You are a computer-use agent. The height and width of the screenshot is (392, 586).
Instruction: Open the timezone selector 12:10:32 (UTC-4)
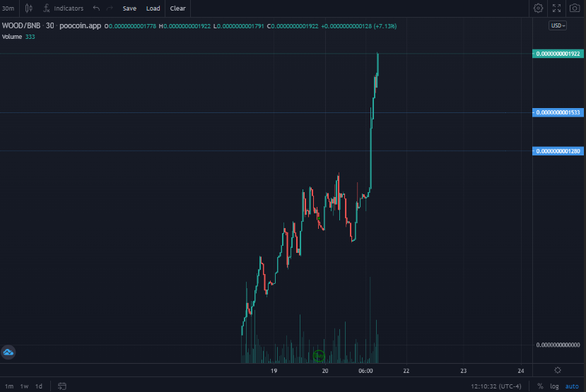496,386
